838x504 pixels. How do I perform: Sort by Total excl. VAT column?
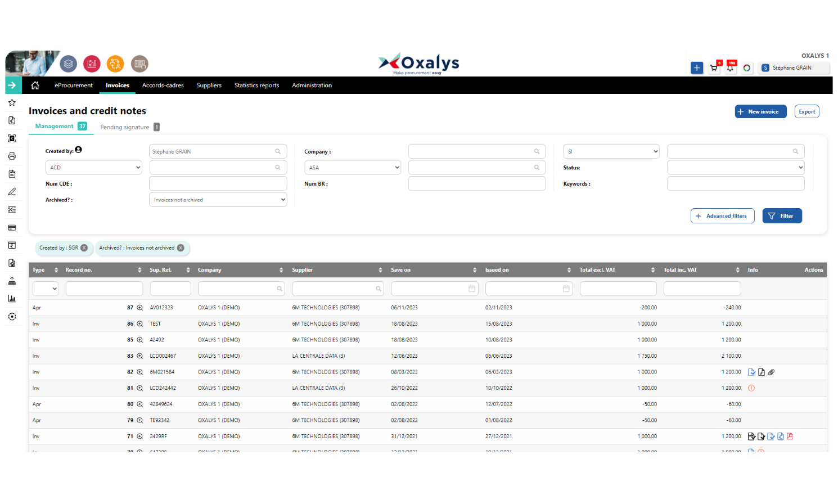[x=653, y=270]
